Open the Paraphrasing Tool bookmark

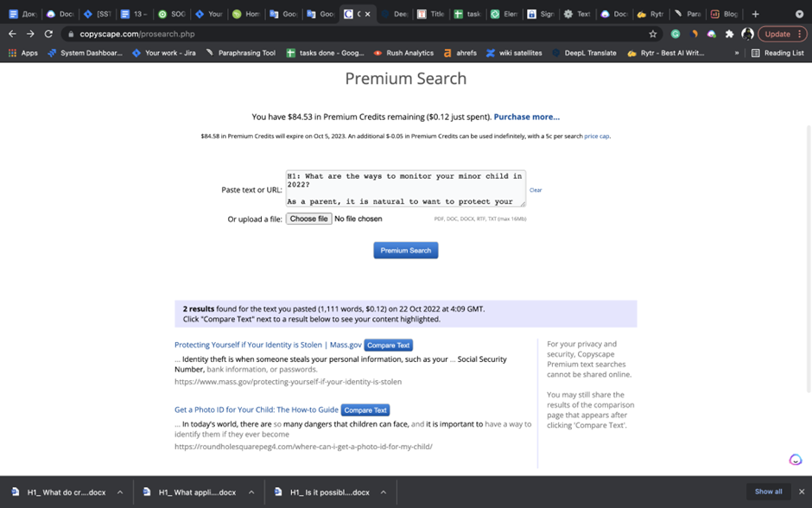(240, 53)
